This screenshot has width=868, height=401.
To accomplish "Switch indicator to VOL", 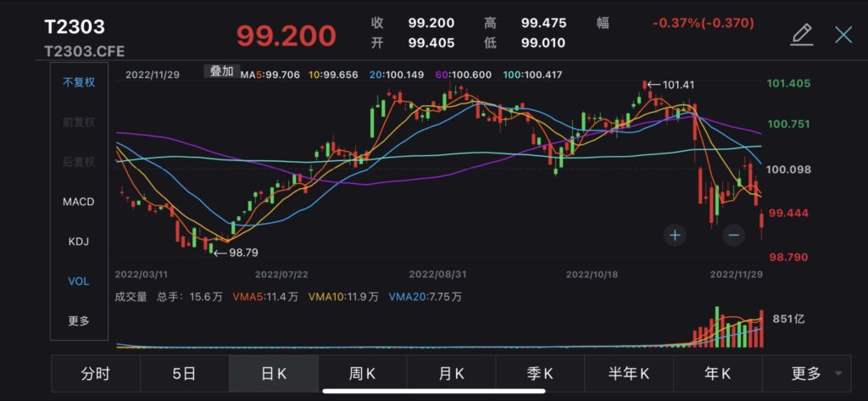I will (79, 281).
